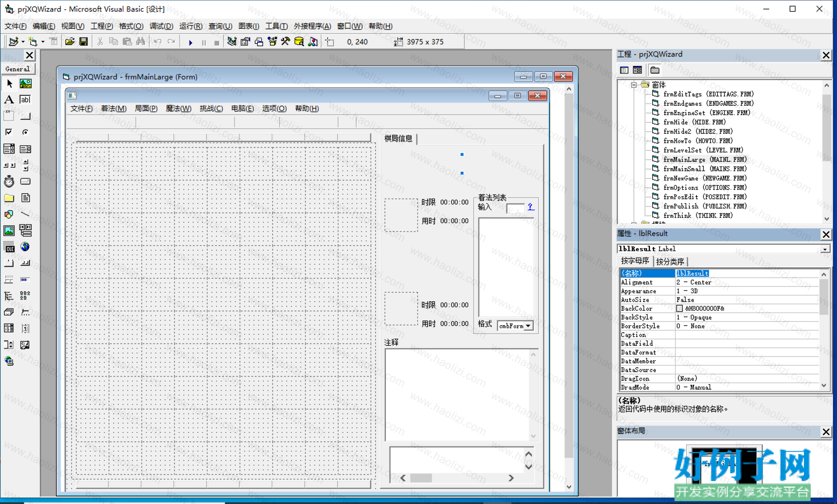Open the Menu Editor from the toolbar

click(53, 42)
